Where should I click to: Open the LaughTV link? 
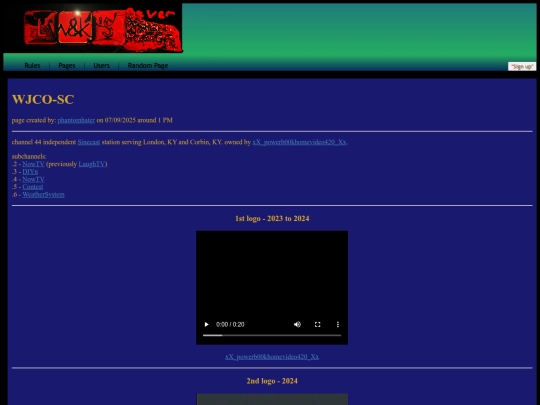coord(92,164)
